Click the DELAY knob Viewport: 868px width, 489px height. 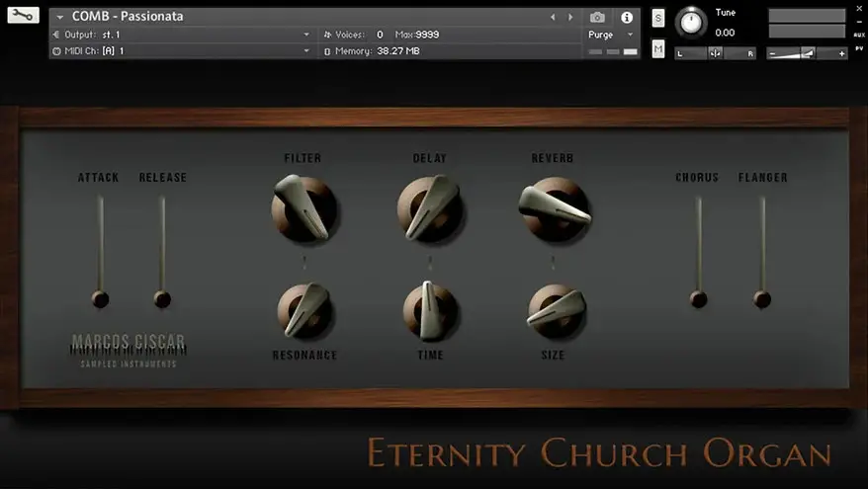click(x=430, y=208)
